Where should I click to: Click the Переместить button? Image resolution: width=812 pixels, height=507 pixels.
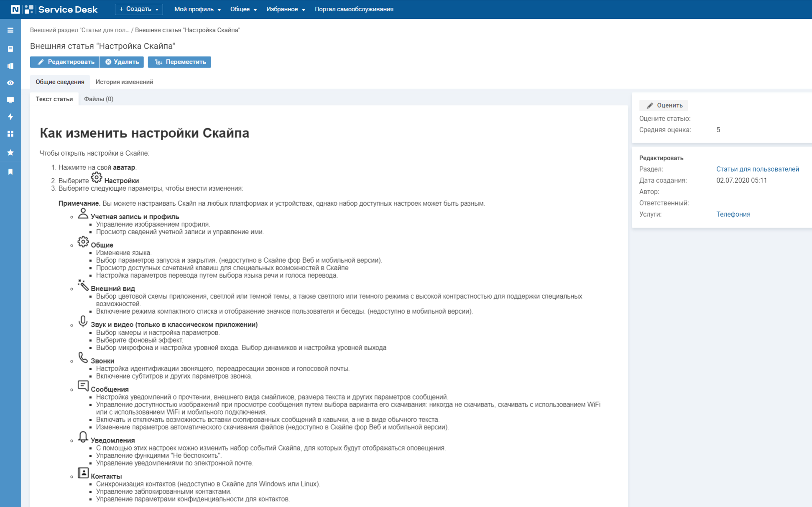[x=179, y=62]
